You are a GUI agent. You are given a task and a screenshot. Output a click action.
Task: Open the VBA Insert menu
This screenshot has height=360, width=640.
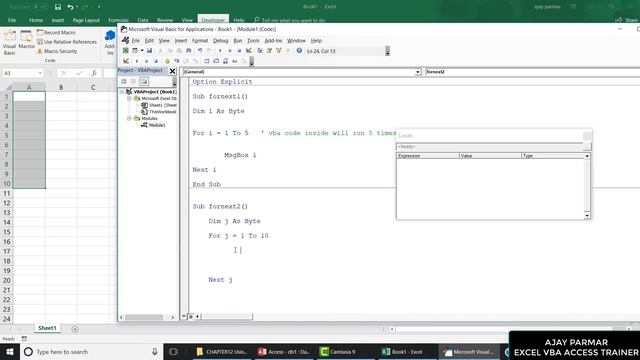click(181, 40)
